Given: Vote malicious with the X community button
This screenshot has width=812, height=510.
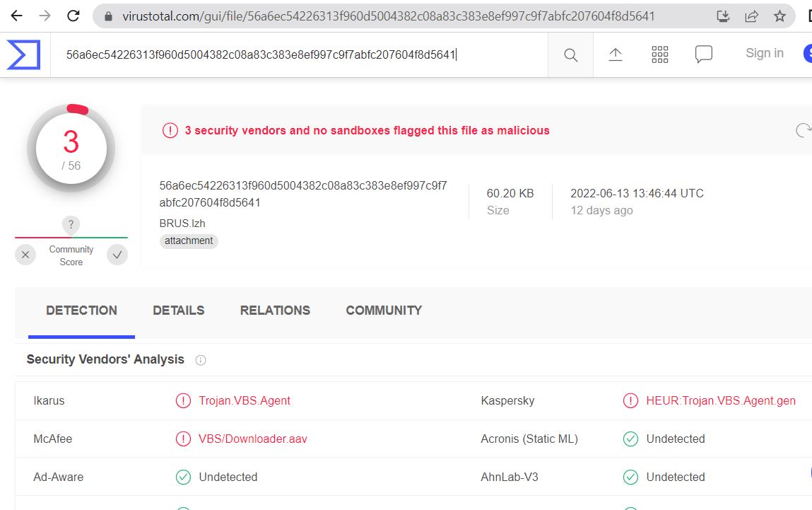Looking at the screenshot, I should 25,255.
